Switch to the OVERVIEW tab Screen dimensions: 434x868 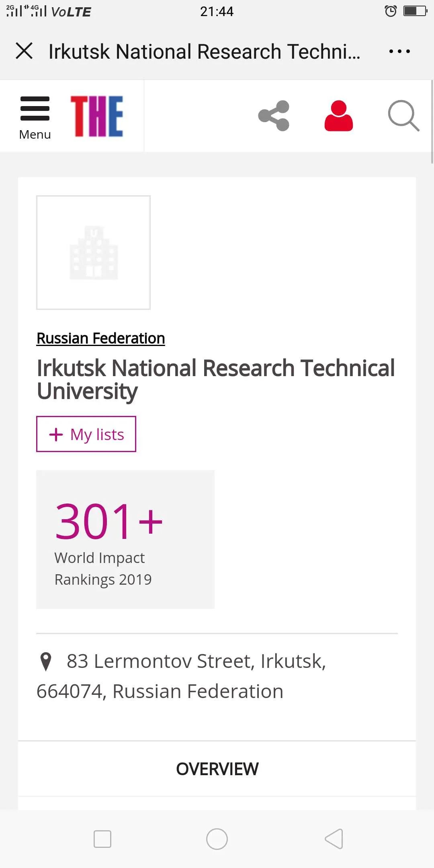point(217,769)
